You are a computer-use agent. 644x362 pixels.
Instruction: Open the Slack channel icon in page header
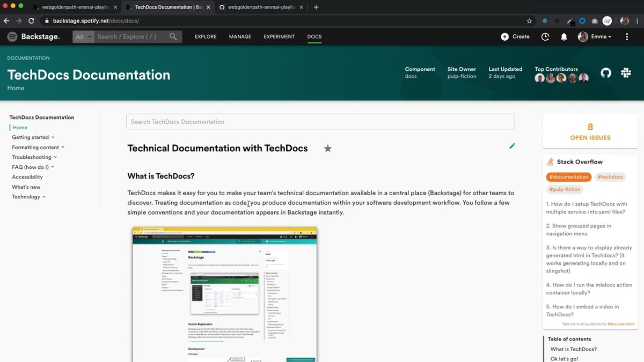[626, 72]
